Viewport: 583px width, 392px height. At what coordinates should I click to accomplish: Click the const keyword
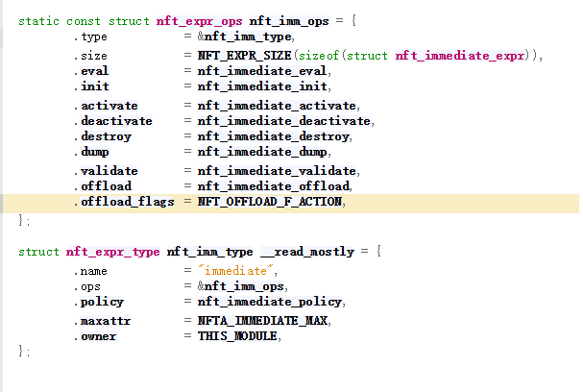coord(84,21)
